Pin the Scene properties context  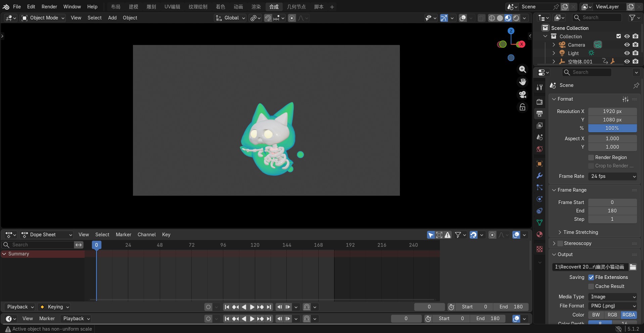pos(636,85)
